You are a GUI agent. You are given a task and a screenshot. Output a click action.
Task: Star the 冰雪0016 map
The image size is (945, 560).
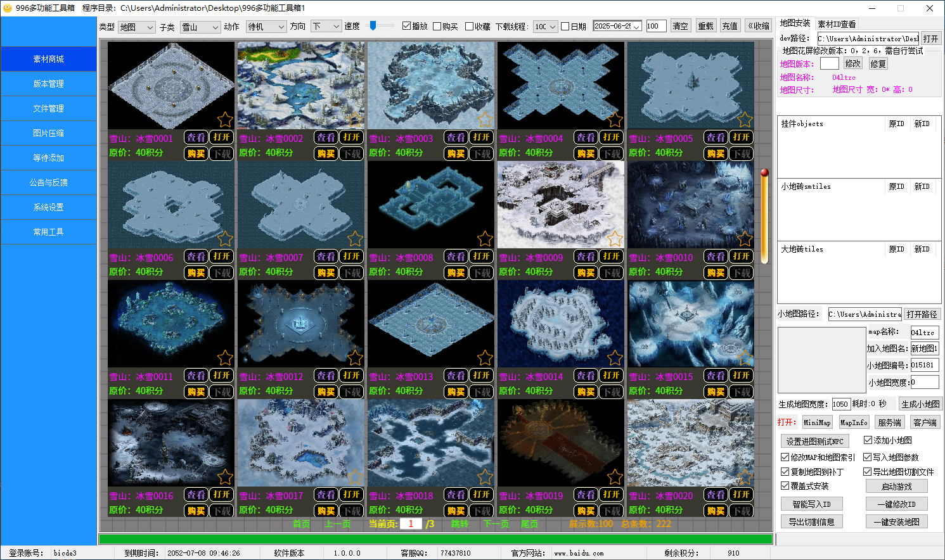[x=225, y=476]
